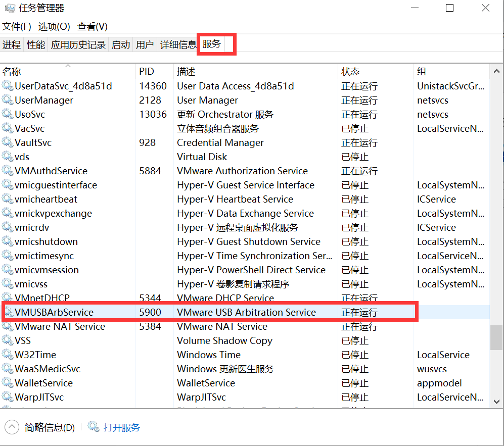
Task: Click the service icon for vmicvss
Action: [x=8, y=283]
